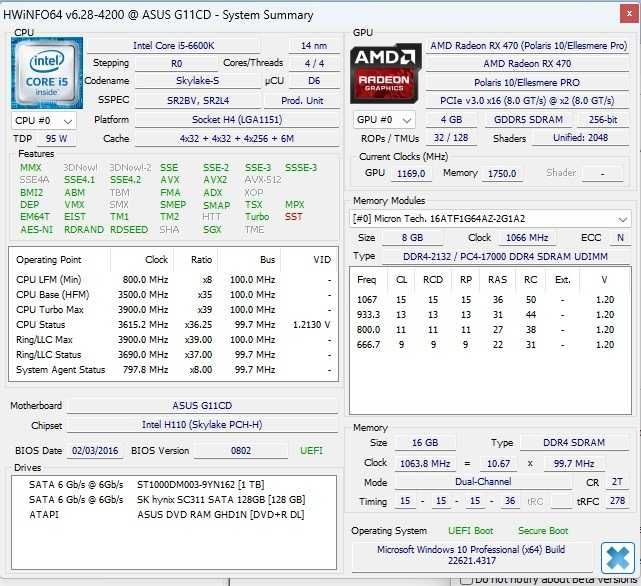Click the tRFC value 278

(617, 501)
